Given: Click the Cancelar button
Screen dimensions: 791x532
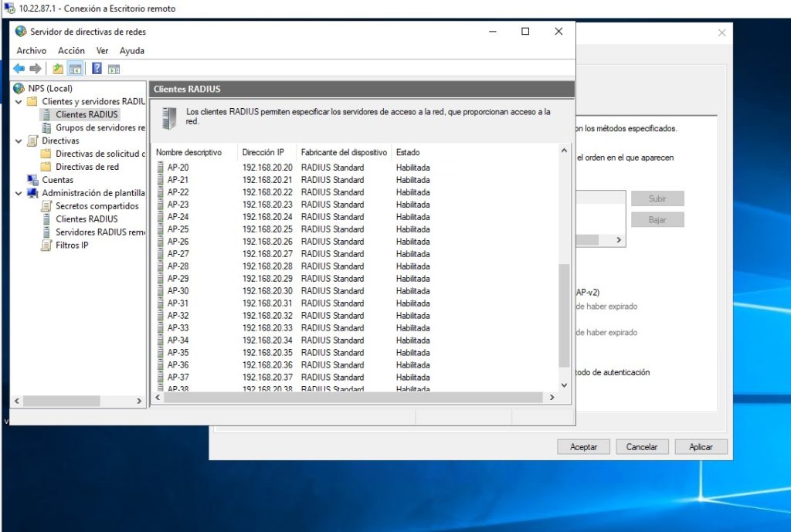Looking at the screenshot, I should [x=642, y=446].
